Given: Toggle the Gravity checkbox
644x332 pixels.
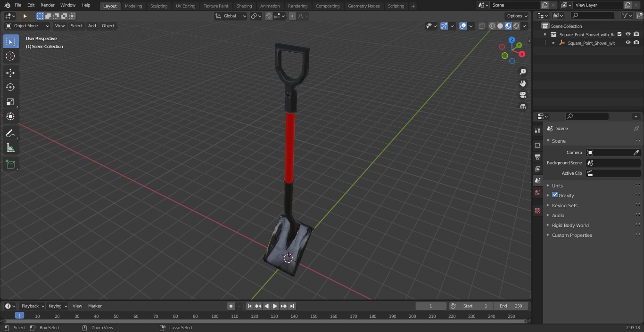Looking at the screenshot, I should [555, 195].
